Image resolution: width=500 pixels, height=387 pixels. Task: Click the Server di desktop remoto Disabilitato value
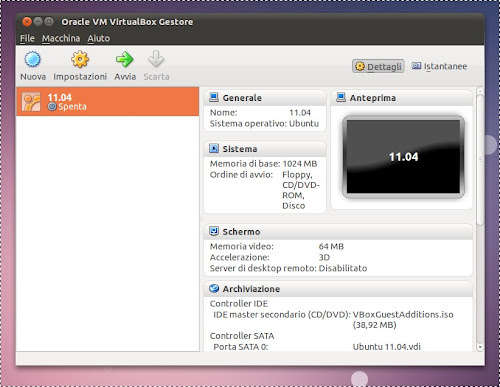pyautogui.click(x=343, y=268)
